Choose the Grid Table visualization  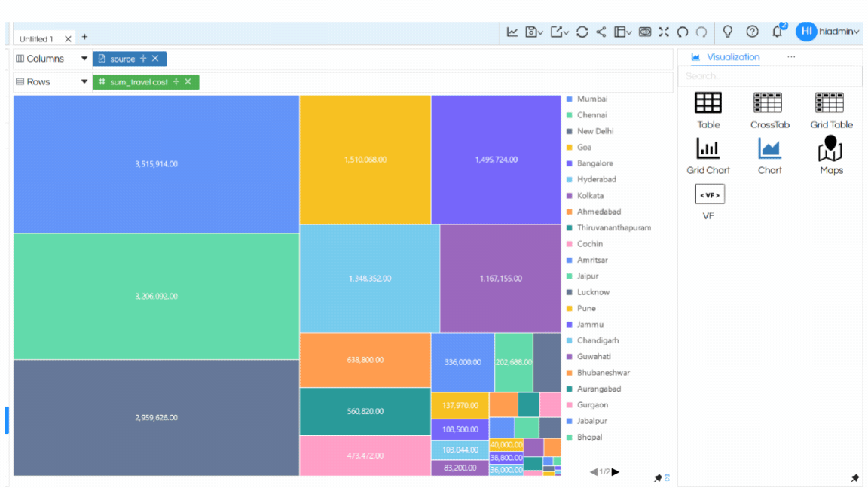click(832, 111)
